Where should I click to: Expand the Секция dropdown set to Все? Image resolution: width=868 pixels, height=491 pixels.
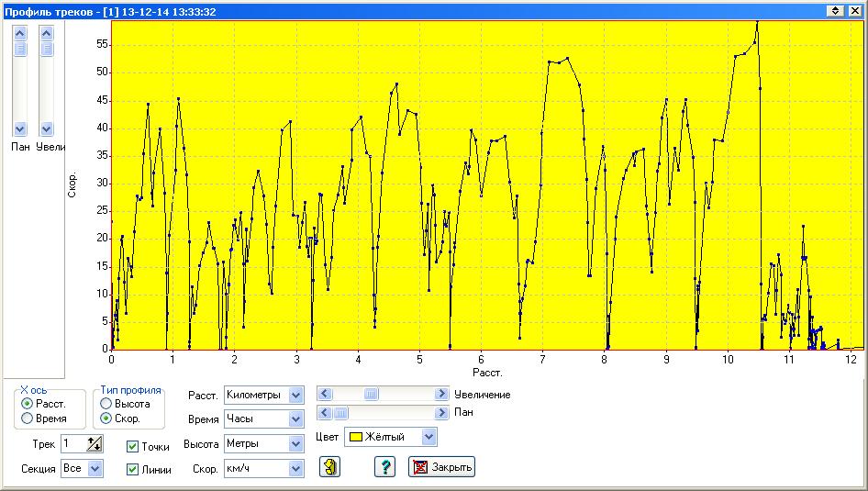[x=95, y=469]
